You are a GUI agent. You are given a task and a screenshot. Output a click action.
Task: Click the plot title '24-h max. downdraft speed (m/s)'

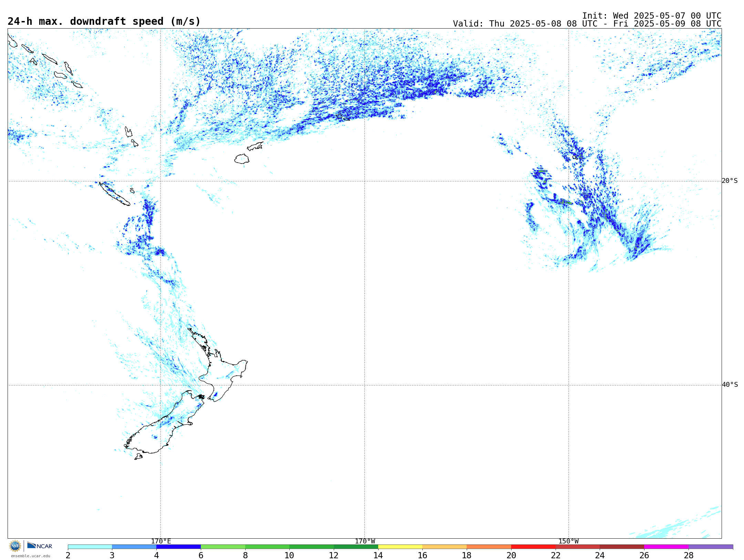(104, 21)
